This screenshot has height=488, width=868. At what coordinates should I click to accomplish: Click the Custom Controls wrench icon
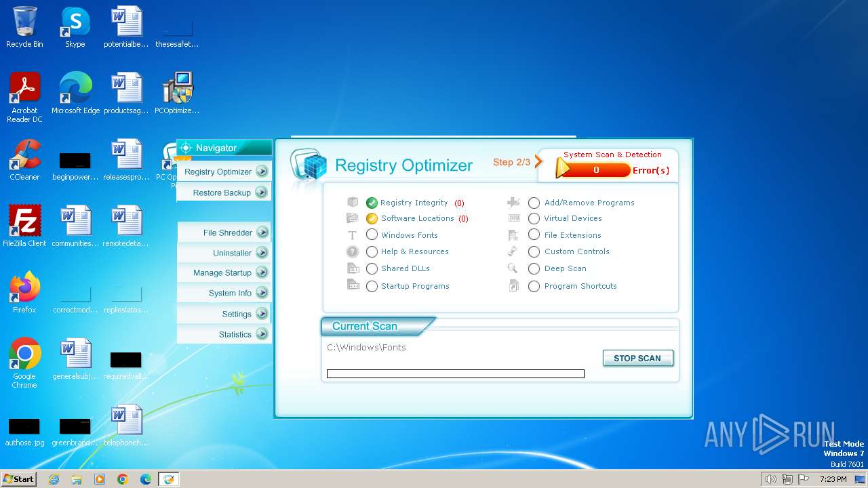point(513,251)
